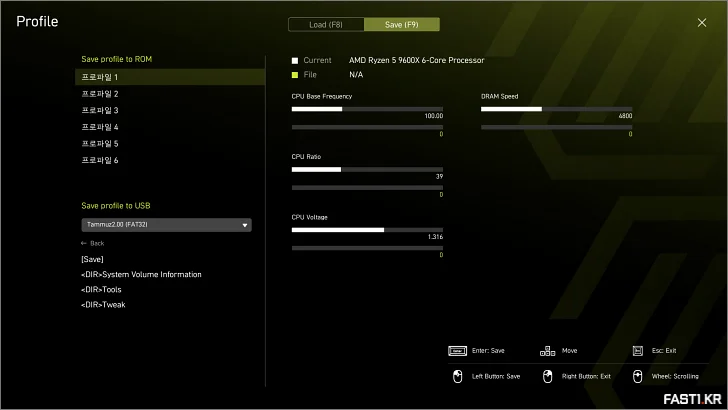Click the DRAM Speed current bar
Image resolution: width=728 pixels, height=410 pixels.
[x=556, y=109]
